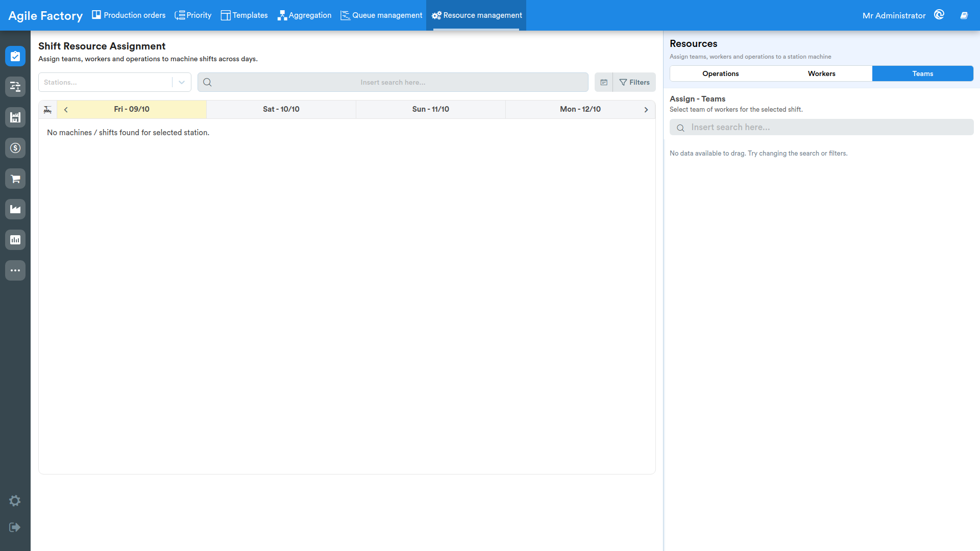Screen dimensions: 980x551
Task: Open the dollar costs sidebar icon
Action: pyautogui.click(x=15, y=148)
